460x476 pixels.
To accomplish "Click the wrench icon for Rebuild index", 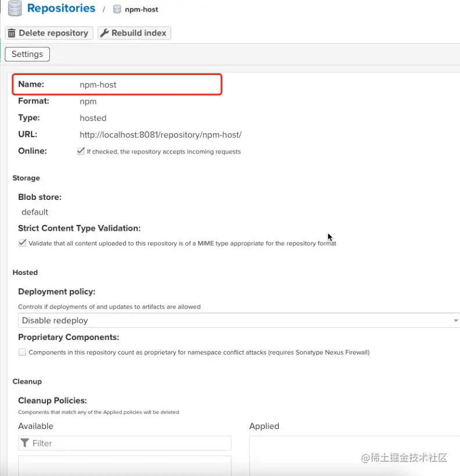I will 105,33.
